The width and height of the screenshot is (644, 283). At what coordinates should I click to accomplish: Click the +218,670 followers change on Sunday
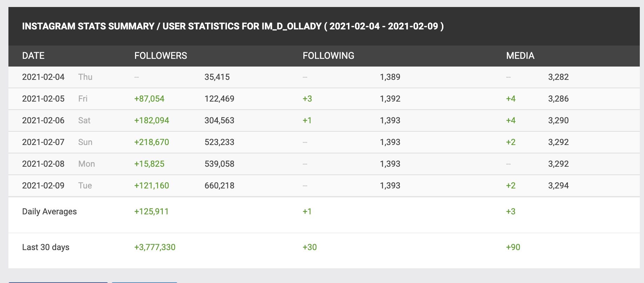pos(152,142)
